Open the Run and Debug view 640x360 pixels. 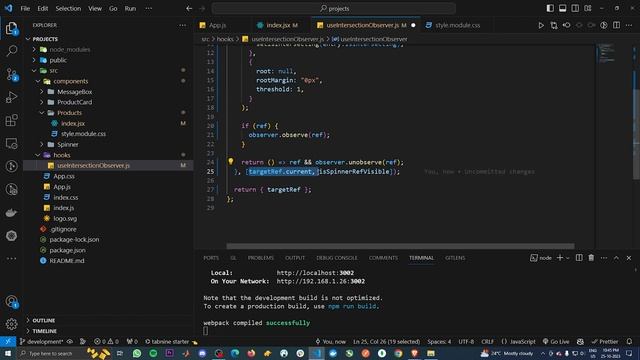[x=11, y=97]
